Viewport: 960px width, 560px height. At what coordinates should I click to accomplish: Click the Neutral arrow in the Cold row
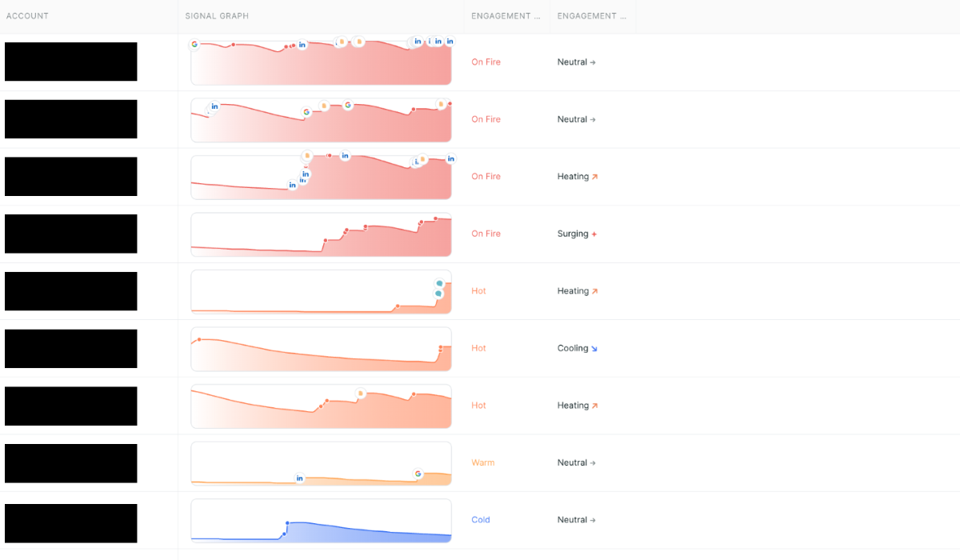[x=593, y=520]
